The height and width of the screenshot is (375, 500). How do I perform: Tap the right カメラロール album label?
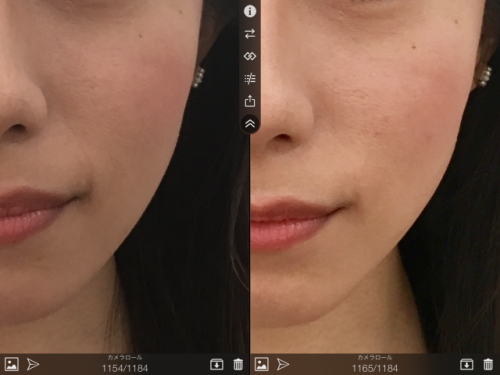click(375, 357)
